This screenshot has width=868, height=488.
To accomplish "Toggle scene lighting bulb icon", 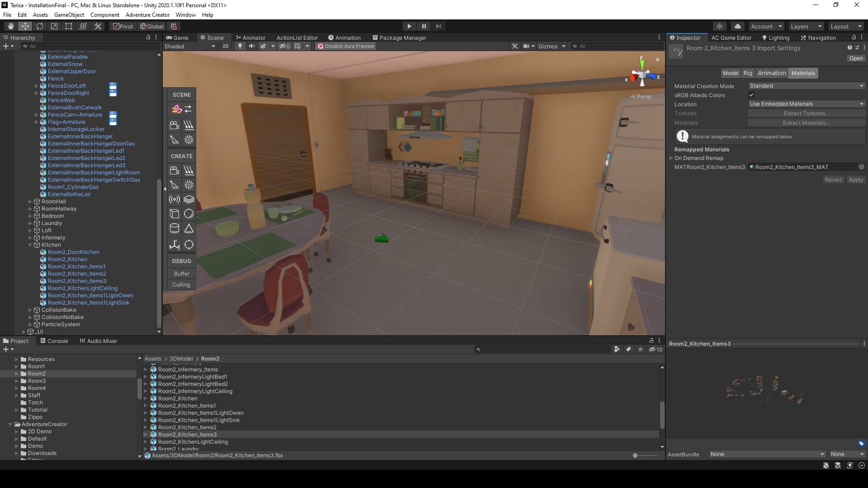I will click(x=240, y=46).
